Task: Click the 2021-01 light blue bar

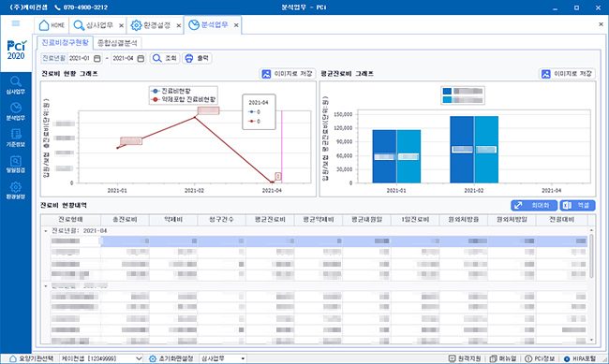Action: (x=408, y=156)
